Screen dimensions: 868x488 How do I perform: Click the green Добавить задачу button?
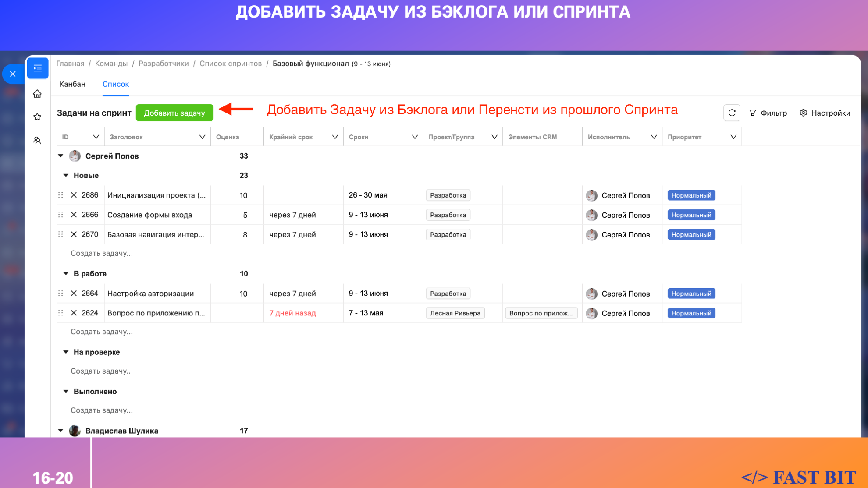174,113
